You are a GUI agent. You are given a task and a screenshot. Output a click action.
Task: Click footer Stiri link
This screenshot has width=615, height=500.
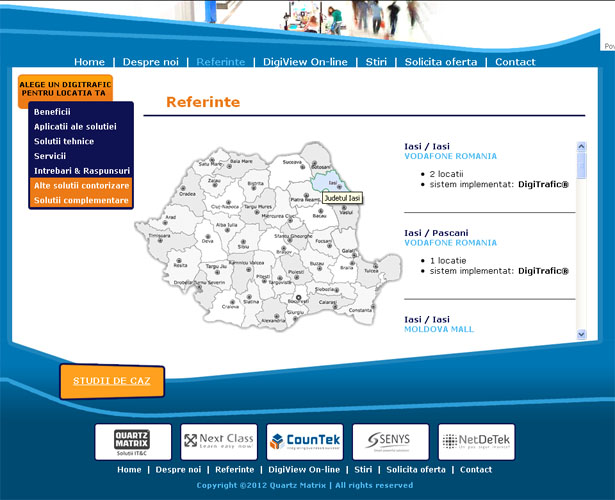(363, 469)
